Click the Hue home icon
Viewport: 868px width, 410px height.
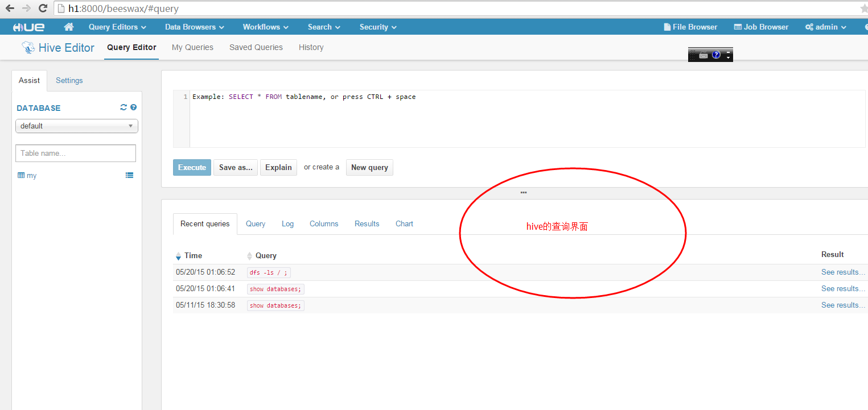(x=69, y=27)
